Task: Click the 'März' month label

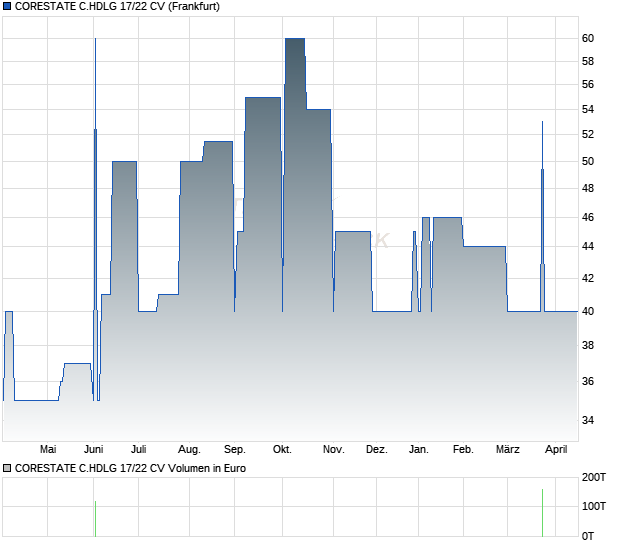Action: 507,450
